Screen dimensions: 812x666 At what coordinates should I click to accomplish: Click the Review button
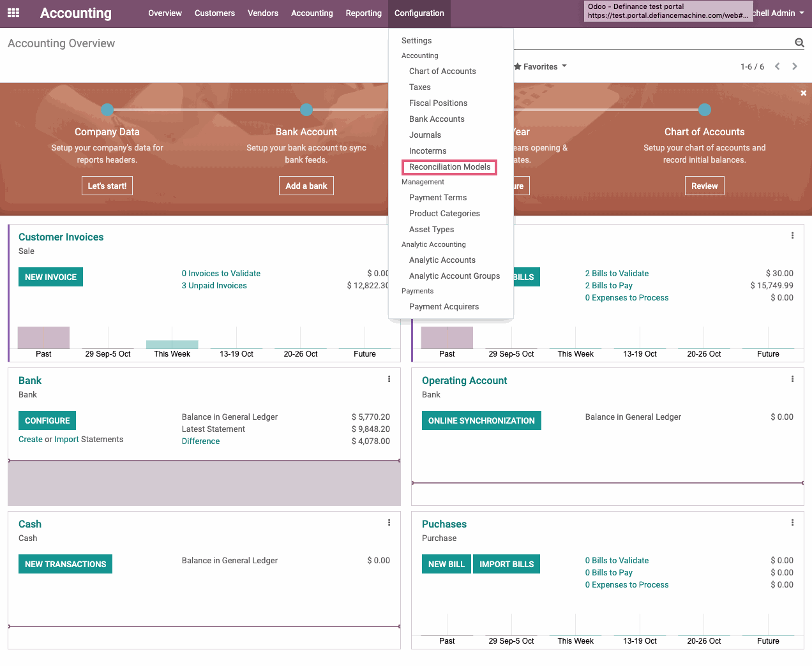(x=705, y=186)
